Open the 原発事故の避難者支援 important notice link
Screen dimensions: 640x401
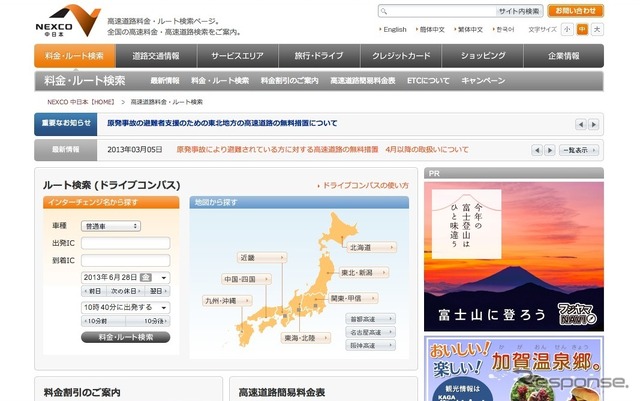coord(222,123)
